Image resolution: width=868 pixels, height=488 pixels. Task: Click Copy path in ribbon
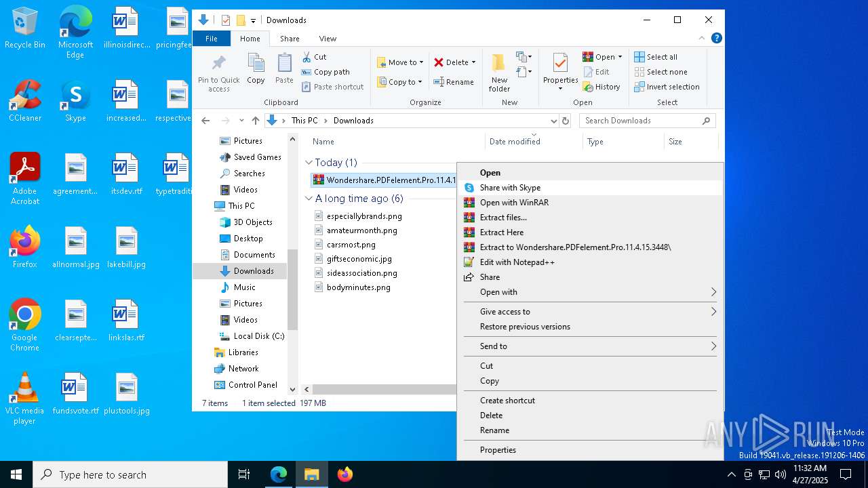point(325,72)
